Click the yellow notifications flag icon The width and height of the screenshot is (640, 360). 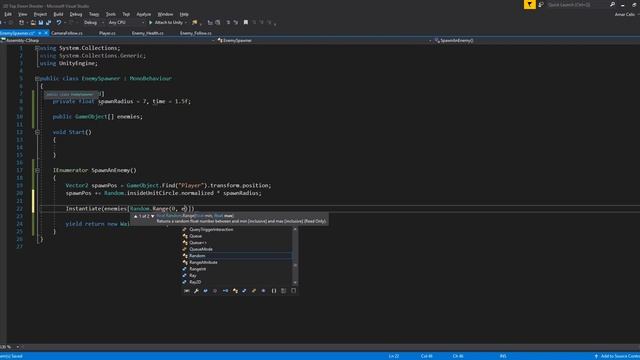click(529, 4)
